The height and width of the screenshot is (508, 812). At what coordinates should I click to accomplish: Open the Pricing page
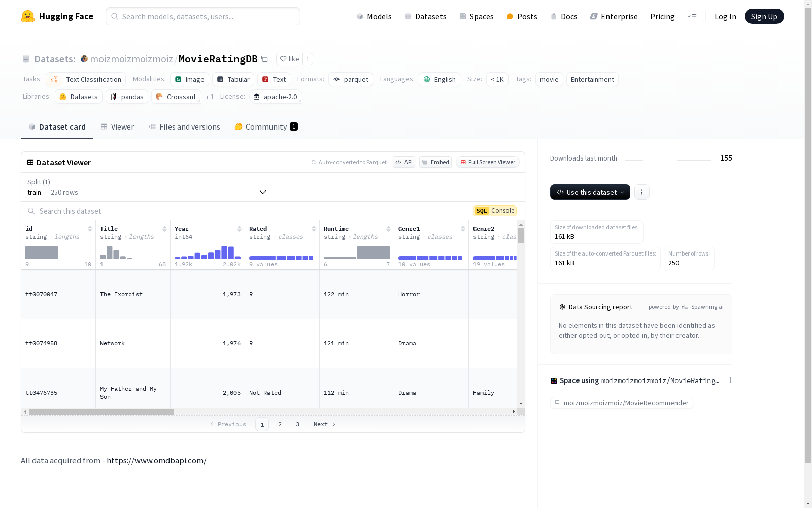662,16
